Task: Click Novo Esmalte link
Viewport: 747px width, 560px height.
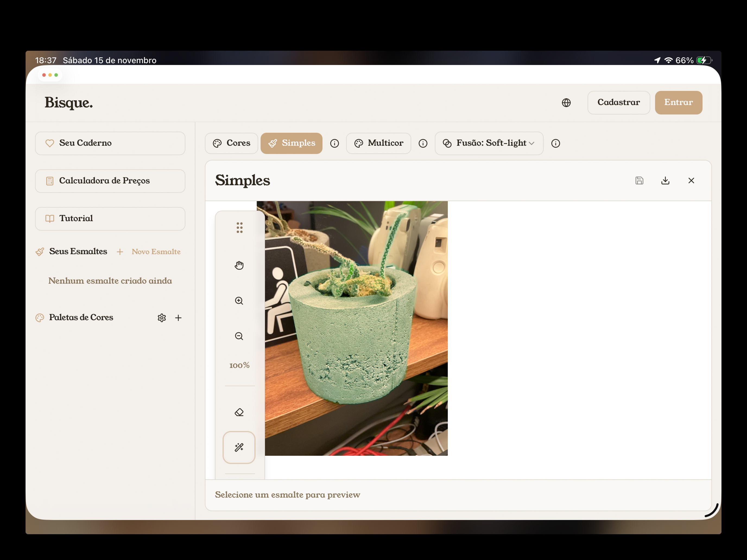Action: coord(156,252)
